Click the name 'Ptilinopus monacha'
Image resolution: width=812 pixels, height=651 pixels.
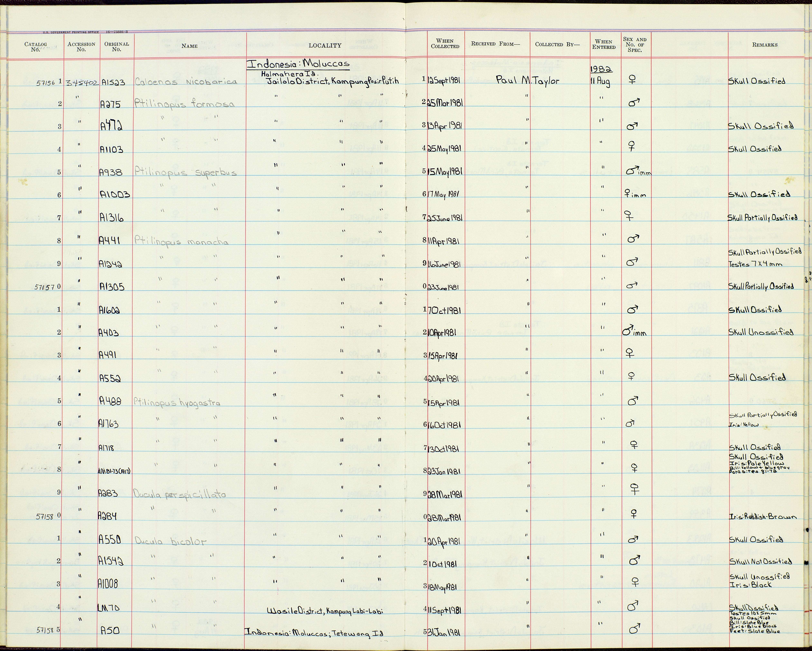pyautogui.click(x=181, y=241)
